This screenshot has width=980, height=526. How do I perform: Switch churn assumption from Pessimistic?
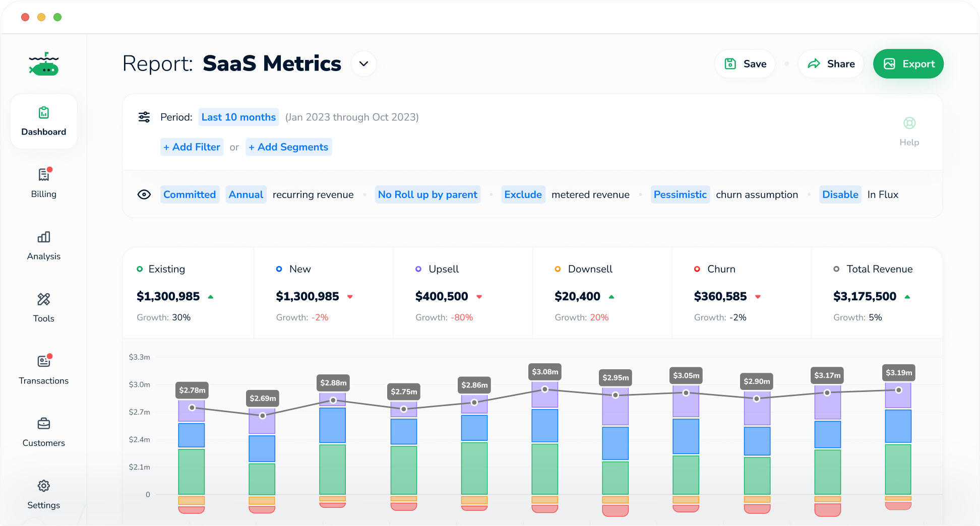tap(680, 194)
